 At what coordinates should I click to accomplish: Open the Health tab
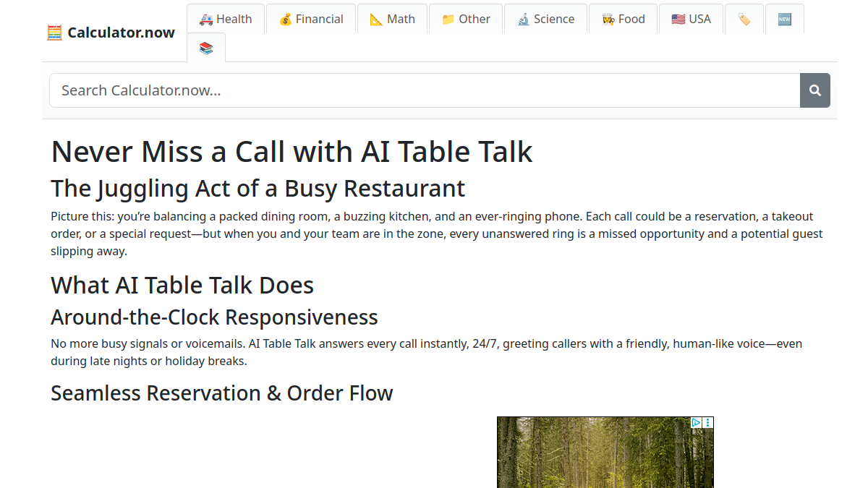click(x=226, y=19)
